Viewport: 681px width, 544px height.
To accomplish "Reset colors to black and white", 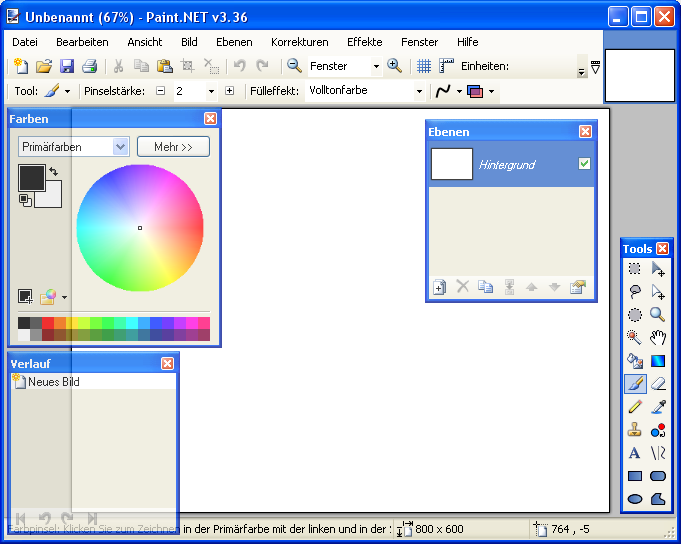I will (x=25, y=200).
